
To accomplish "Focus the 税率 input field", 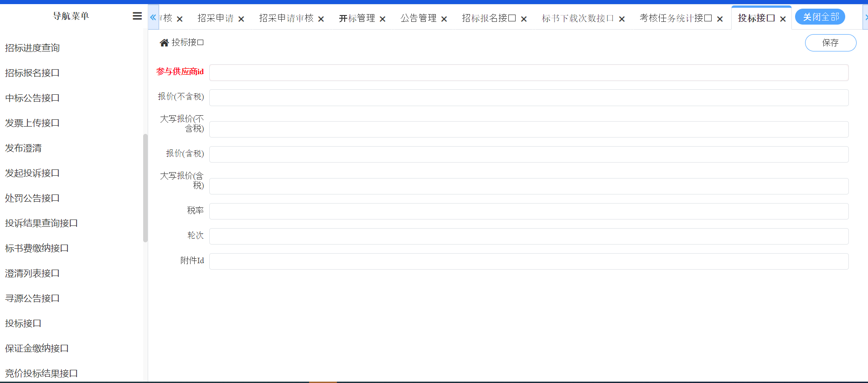I will pos(529,211).
